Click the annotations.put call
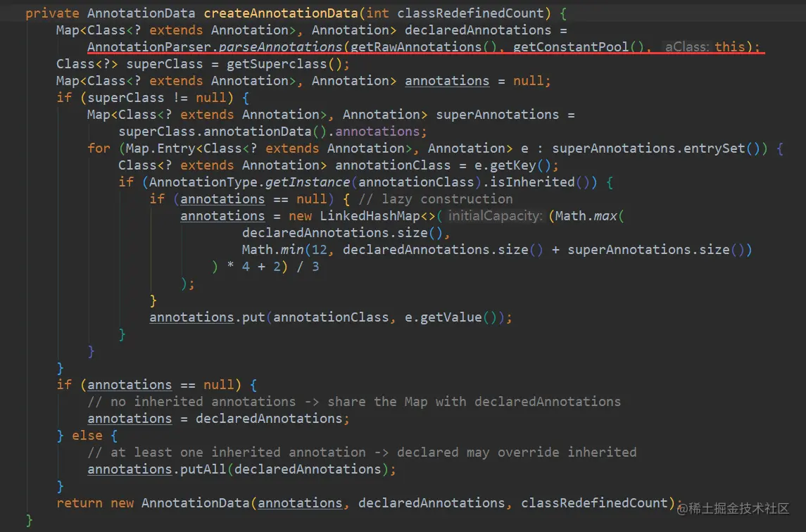The image size is (806, 532). click(207, 317)
